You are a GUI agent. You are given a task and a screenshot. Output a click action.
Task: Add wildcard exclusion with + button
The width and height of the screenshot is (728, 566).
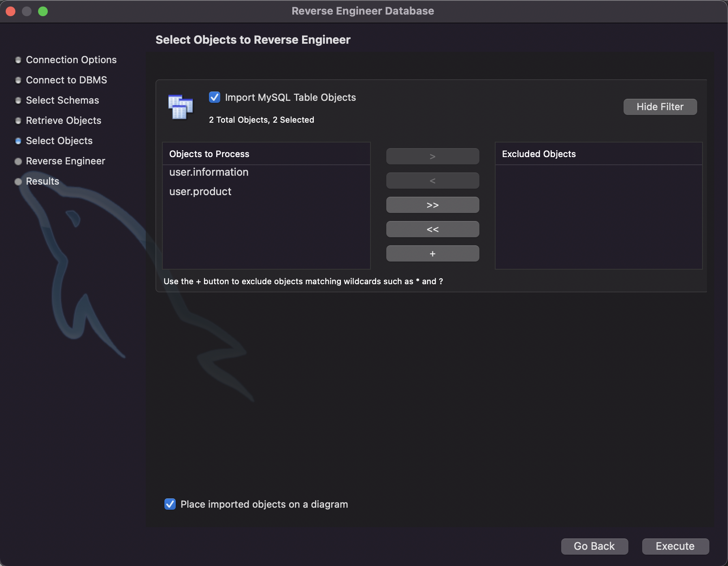coord(432,253)
